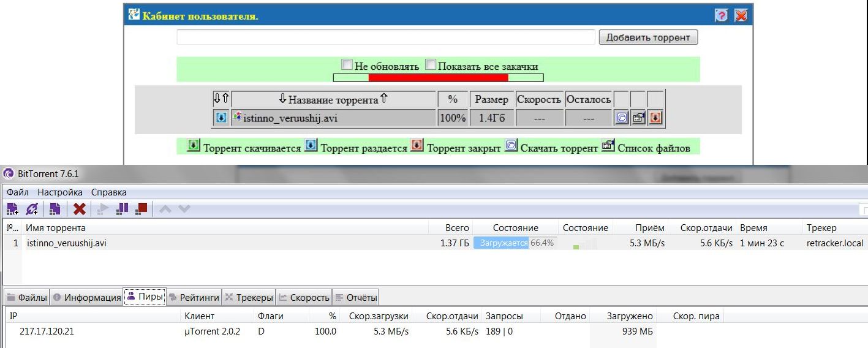
Task: Click the Добавить торрент button
Action: [648, 37]
